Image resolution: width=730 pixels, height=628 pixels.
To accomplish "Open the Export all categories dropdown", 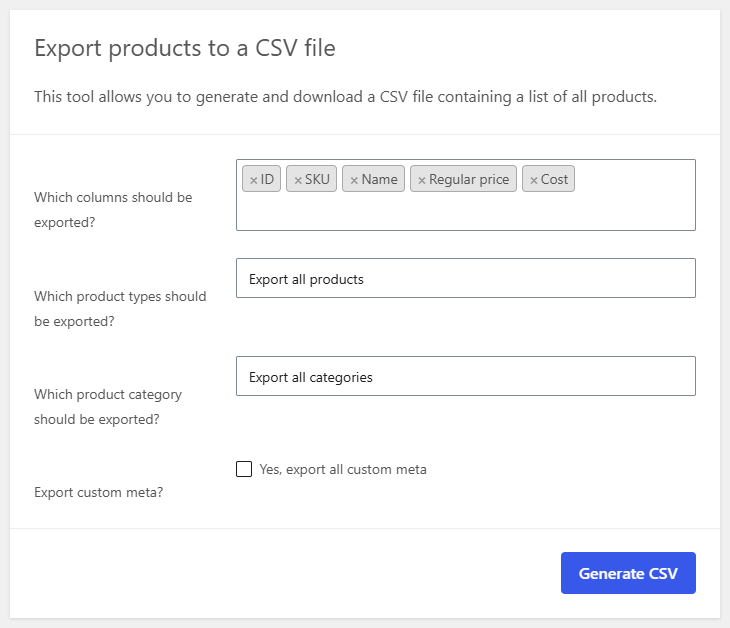I will point(466,376).
